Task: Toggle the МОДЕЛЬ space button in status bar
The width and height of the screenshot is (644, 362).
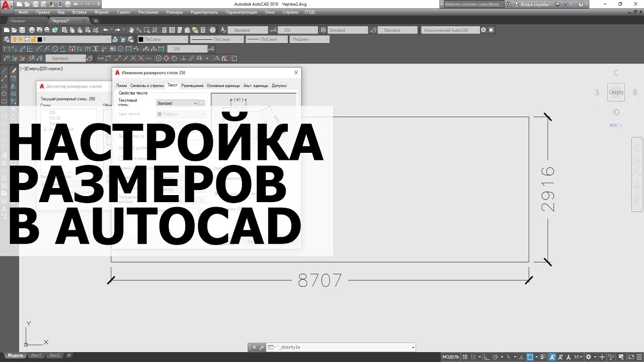Action: tap(450, 356)
